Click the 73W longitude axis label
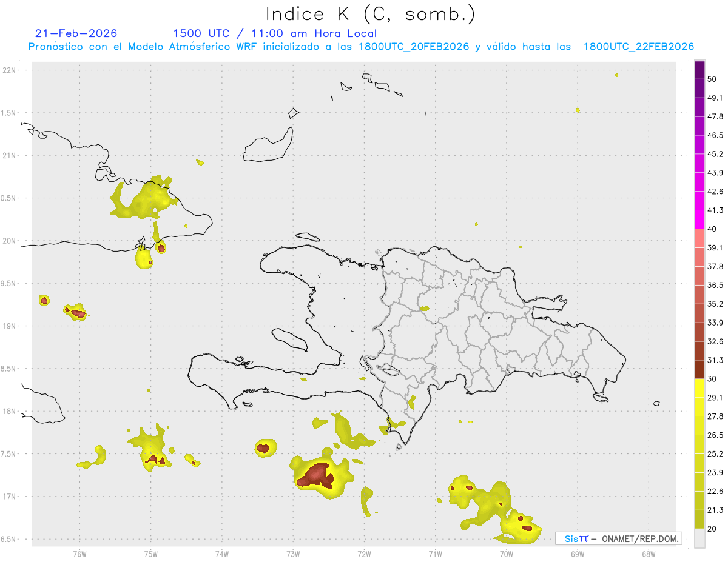 click(293, 554)
